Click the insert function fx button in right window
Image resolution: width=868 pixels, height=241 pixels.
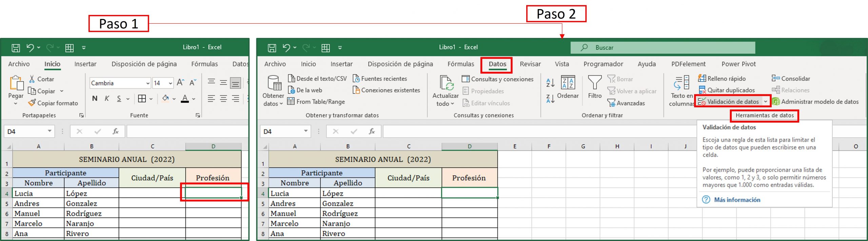click(372, 131)
